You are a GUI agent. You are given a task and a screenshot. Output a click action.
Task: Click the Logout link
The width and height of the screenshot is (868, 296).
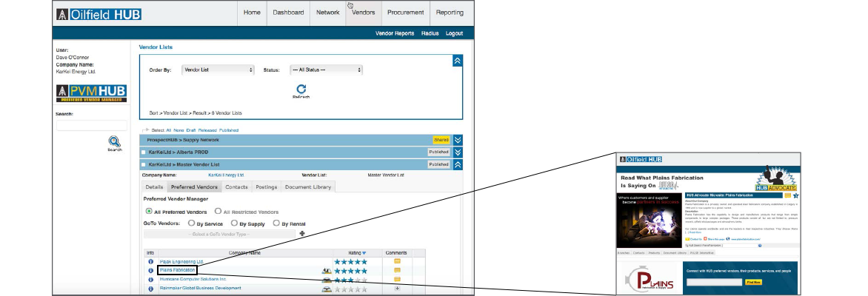point(454,33)
